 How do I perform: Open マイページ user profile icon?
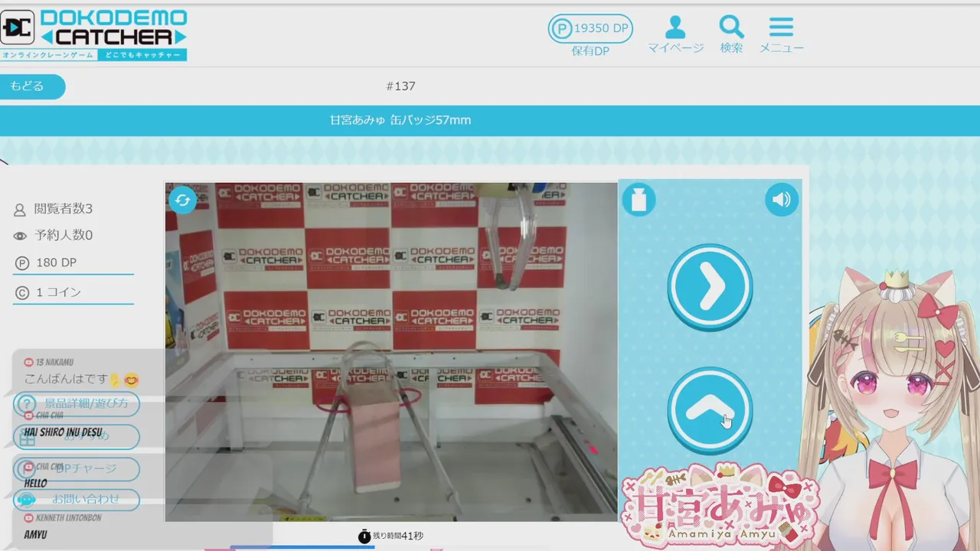point(675,34)
